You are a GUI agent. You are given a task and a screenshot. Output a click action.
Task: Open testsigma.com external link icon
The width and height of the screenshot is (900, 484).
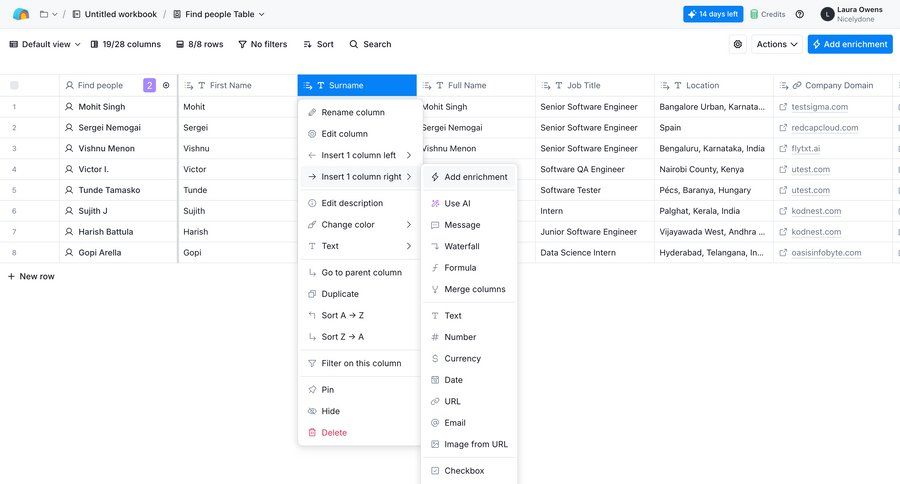point(783,107)
